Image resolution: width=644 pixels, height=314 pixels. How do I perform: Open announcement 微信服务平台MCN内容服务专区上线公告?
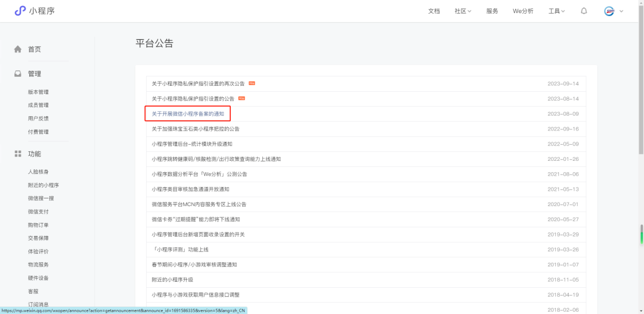(x=199, y=204)
